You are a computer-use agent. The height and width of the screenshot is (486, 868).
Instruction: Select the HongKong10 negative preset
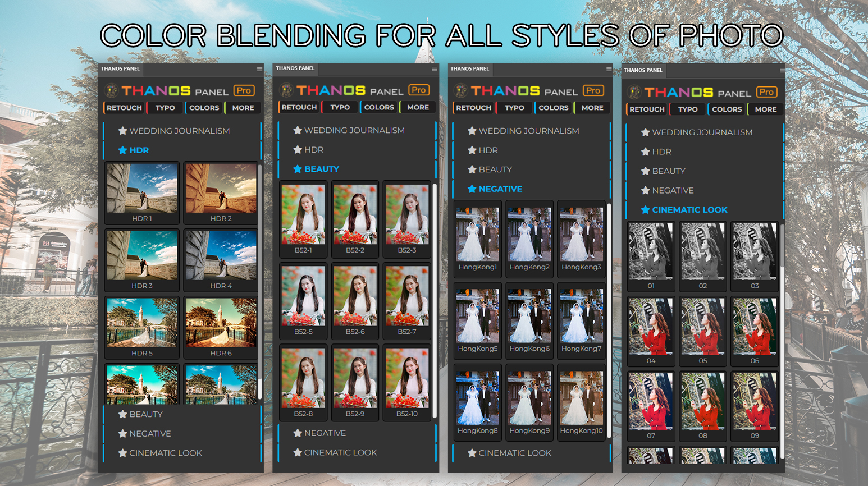click(582, 403)
